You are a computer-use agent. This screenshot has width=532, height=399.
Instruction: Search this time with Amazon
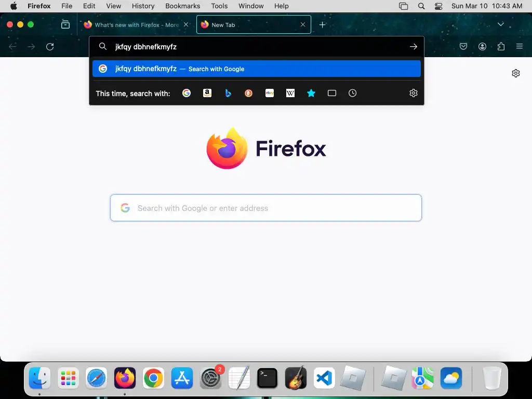[207, 93]
